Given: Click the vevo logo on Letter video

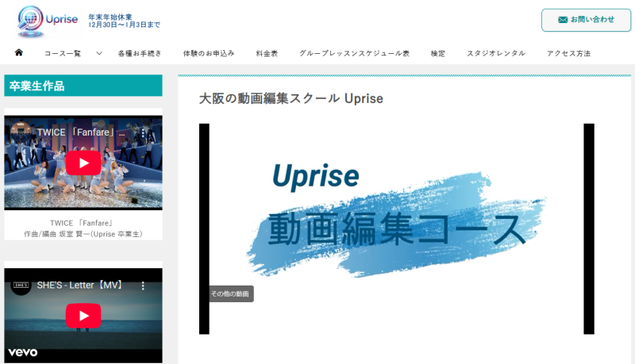Looking at the screenshot, I should tap(23, 352).
